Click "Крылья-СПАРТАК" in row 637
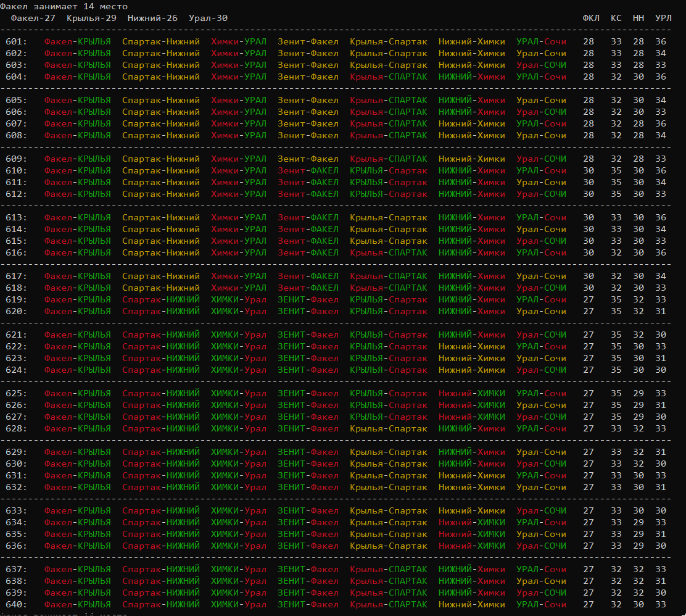Screen dimensions: 686x616 point(389,570)
